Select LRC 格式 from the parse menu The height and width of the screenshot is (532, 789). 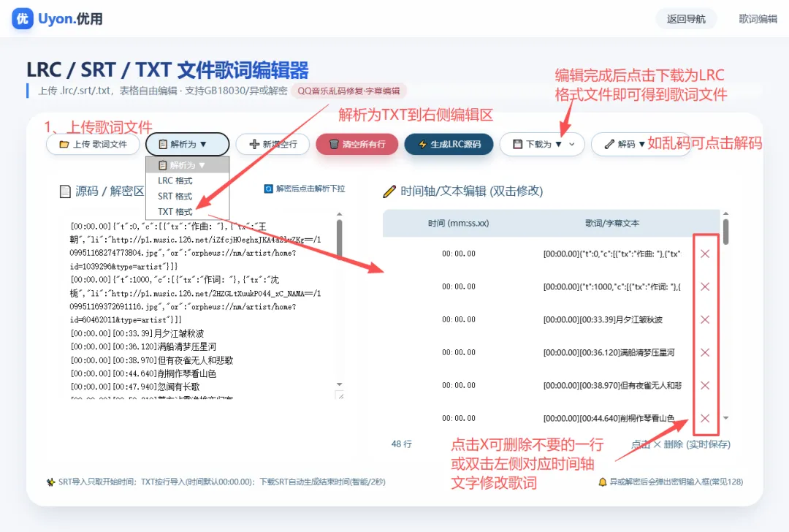175,180
